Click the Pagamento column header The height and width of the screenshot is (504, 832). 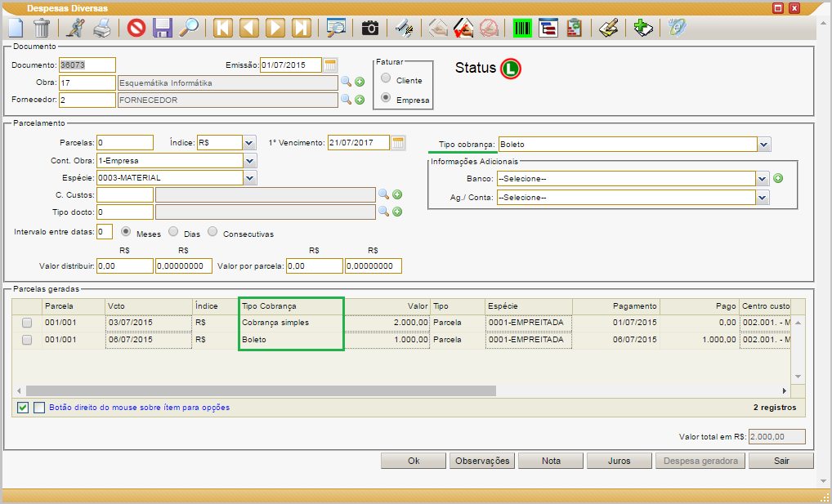click(616, 306)
